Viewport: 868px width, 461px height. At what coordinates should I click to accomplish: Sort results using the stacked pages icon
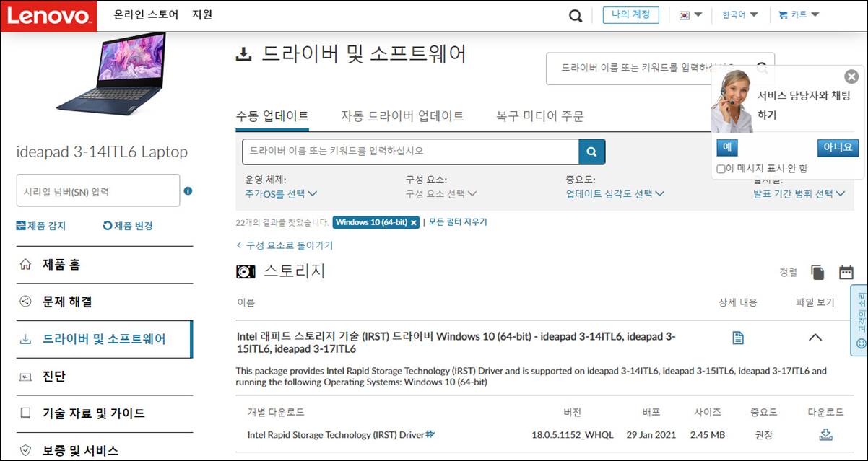coord(817,272)
